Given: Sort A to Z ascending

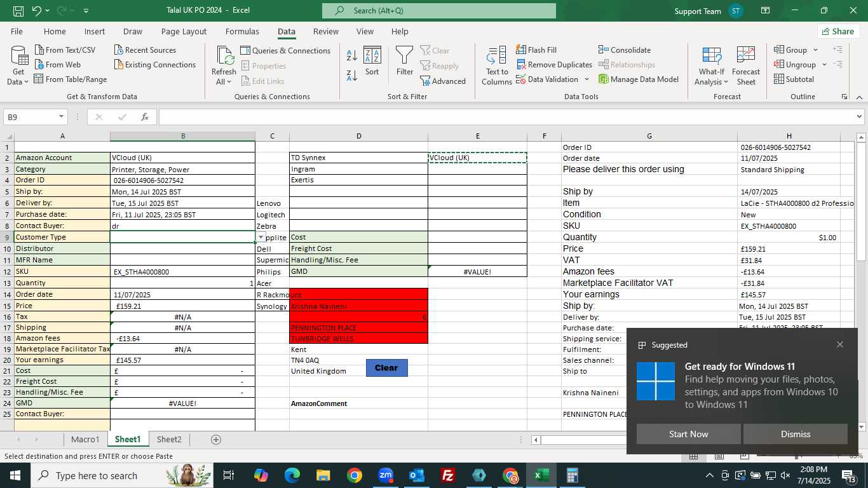Looking at the screenshot, I should coord(352,55).
